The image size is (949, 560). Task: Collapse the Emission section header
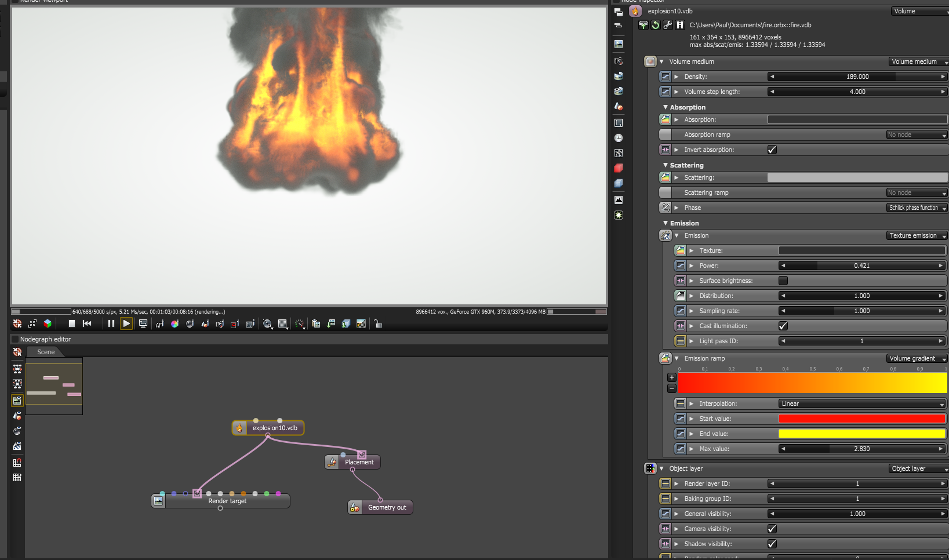click(x=666, y=223)
